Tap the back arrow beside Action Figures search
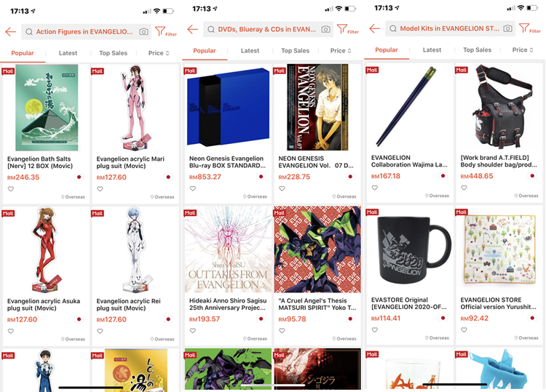Screen dimensions: 546x392 coord(11,32)
